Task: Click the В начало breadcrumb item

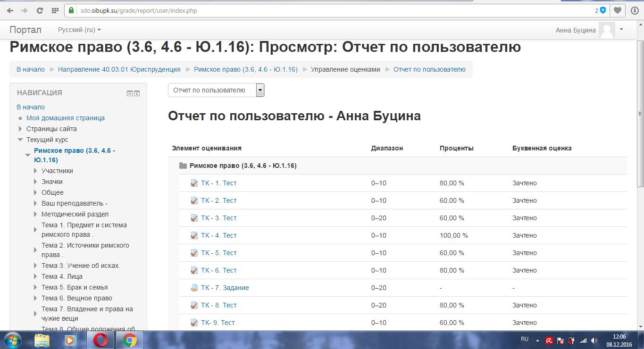Action: tap(31, 69)
